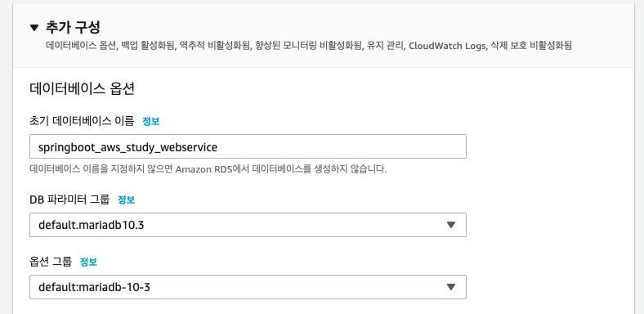Image resolution: width=644 pixels, height=314 pixels.
Task: Click the 초기 데이터베이스 이름 label
Action: (x=82, y=121)
